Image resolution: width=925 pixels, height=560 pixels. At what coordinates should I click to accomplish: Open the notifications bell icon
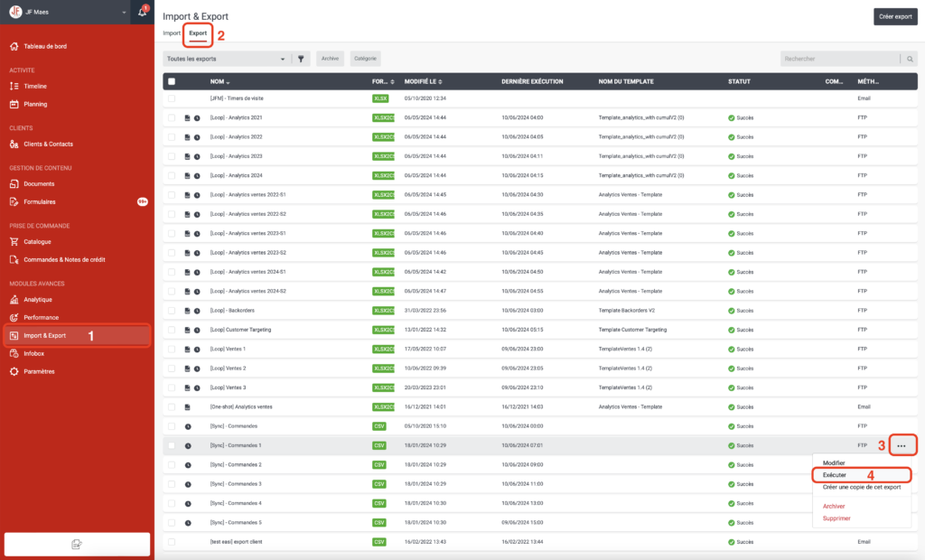tap(142, 13)
